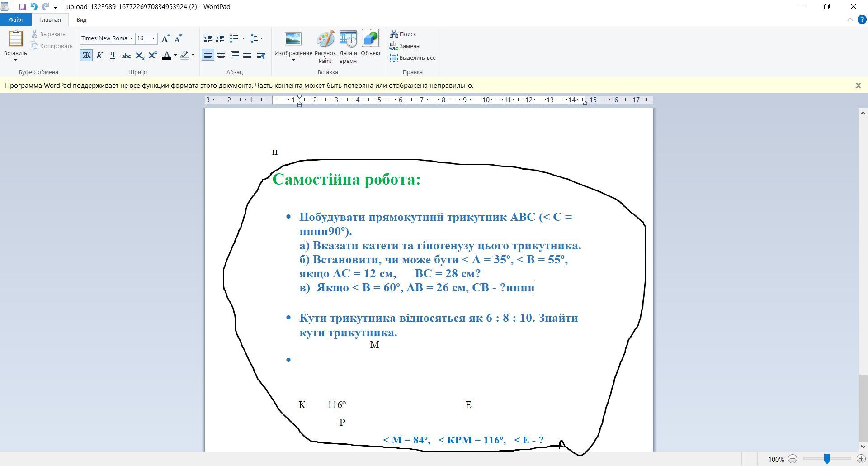The height and width of the screenshot is (466, 868).
Task: Zoom in using the plus button
Action: coord(861,459)
